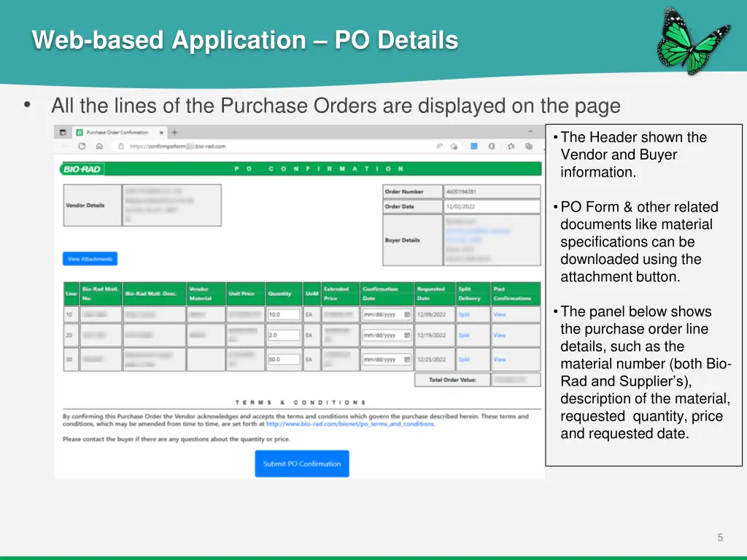Viewport: 747px width, 560px height.
Task: Open a new browser tab
Action: [x=174, y=133]
